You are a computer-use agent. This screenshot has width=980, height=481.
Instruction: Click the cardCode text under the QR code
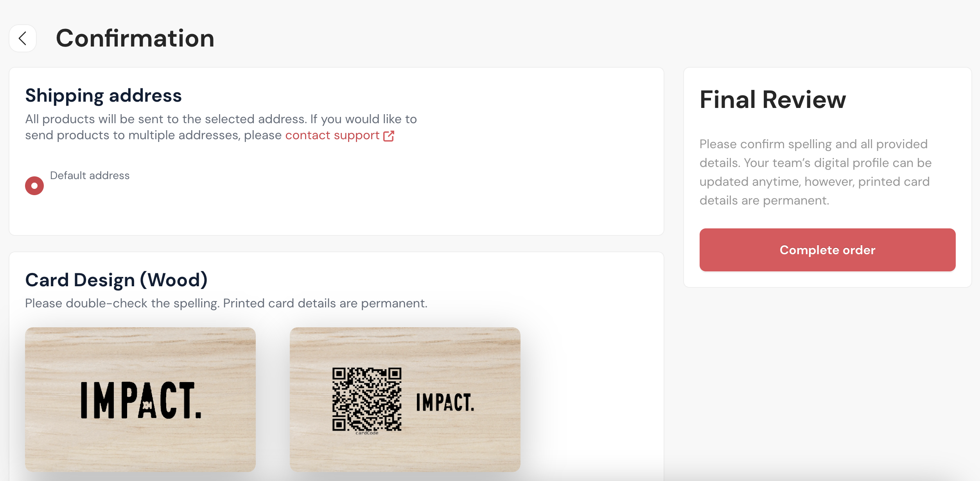(x=367, y=433)
